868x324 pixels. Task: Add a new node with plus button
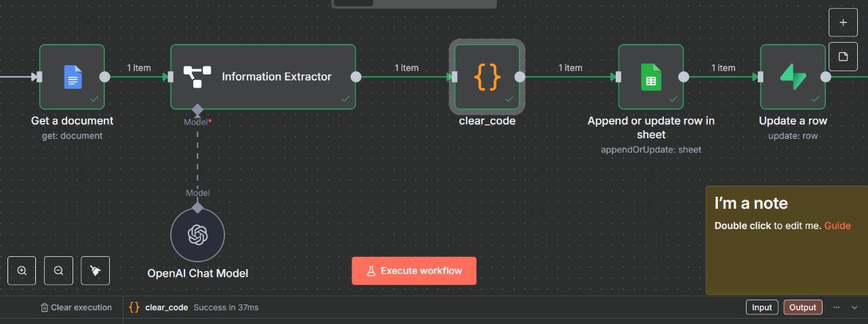tap(843, 22)
